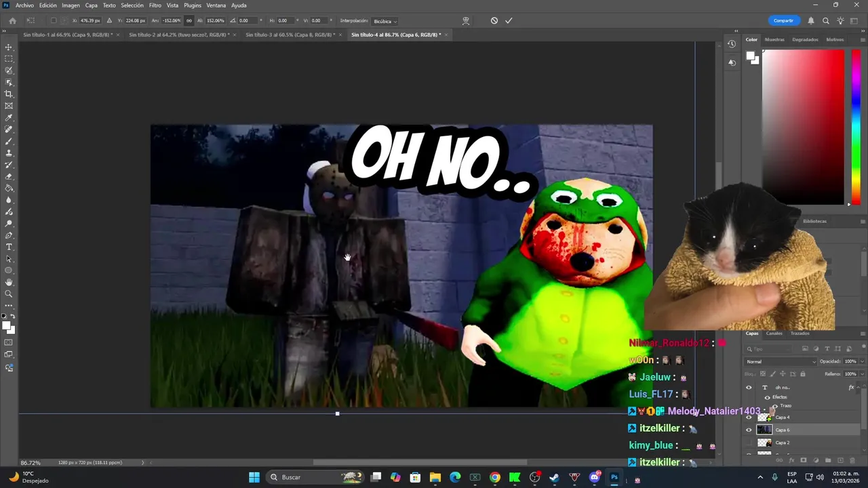Select the Crop tool

tap(9, 94)
